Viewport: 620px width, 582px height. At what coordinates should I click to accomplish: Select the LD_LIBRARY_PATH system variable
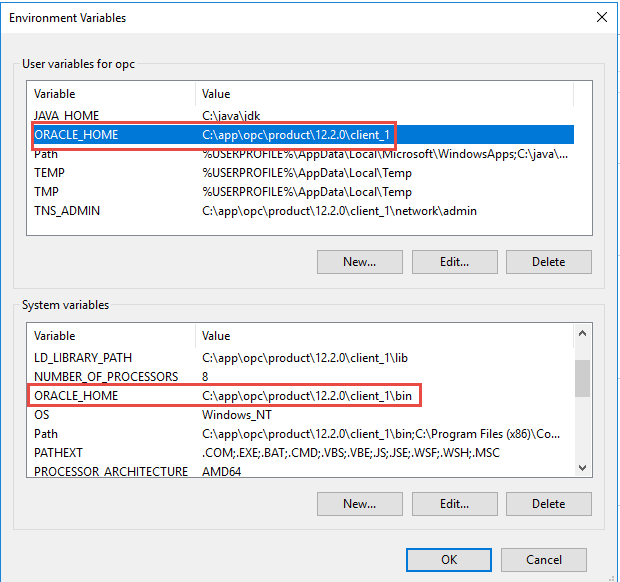point(83,358)
